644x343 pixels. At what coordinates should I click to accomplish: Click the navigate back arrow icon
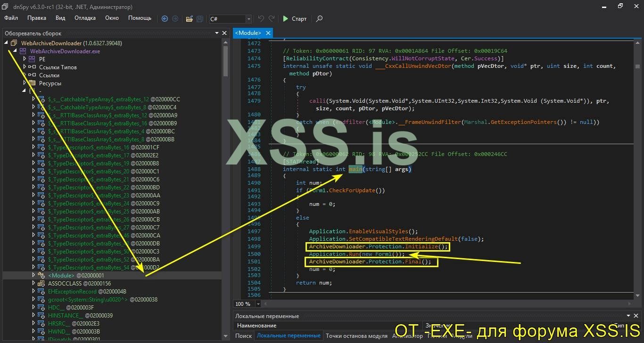(x=165, y=19)
